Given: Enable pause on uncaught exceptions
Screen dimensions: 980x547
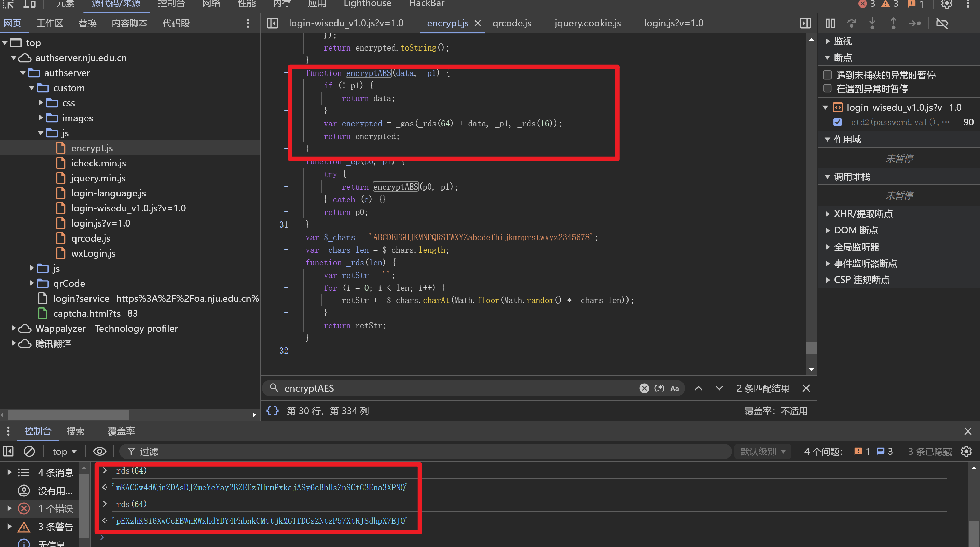Looking at the screenshot, I should tap(827, 74).
